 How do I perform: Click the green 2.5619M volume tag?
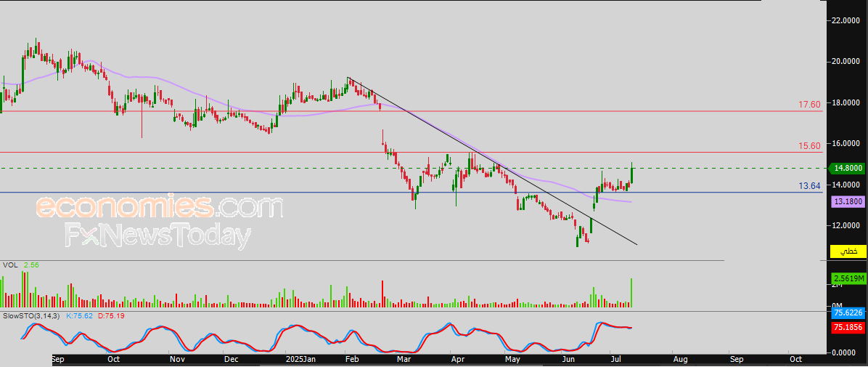click(x=848, y=278)
